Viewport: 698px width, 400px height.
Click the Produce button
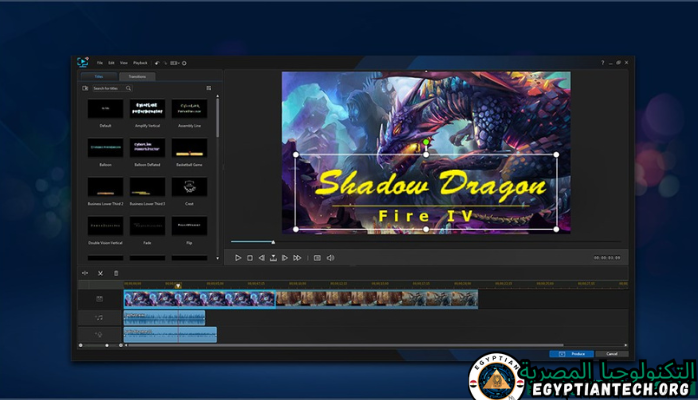pos(571,354)
